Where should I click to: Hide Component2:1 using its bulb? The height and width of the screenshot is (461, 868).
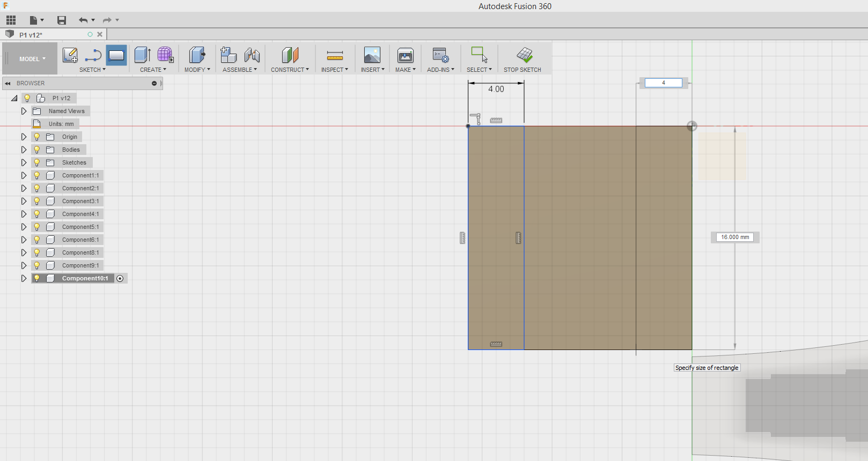click(x=37, y=188)
